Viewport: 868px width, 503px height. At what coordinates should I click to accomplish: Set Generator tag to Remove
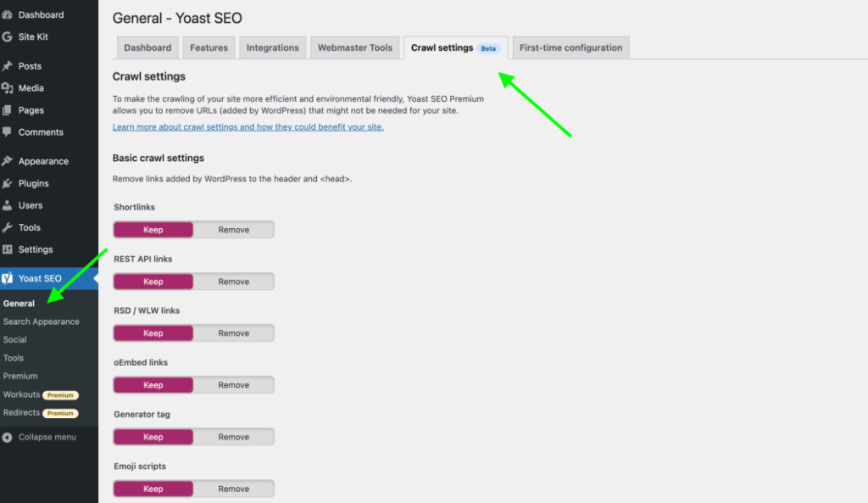click(x=234, y=437)
